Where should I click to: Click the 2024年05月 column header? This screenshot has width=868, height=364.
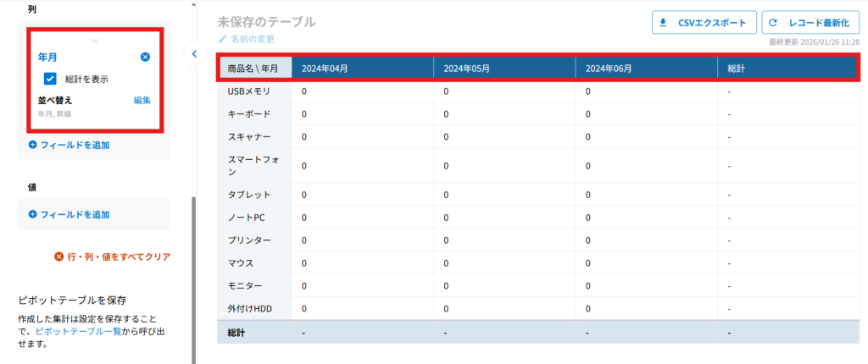(x=467, y=68)
